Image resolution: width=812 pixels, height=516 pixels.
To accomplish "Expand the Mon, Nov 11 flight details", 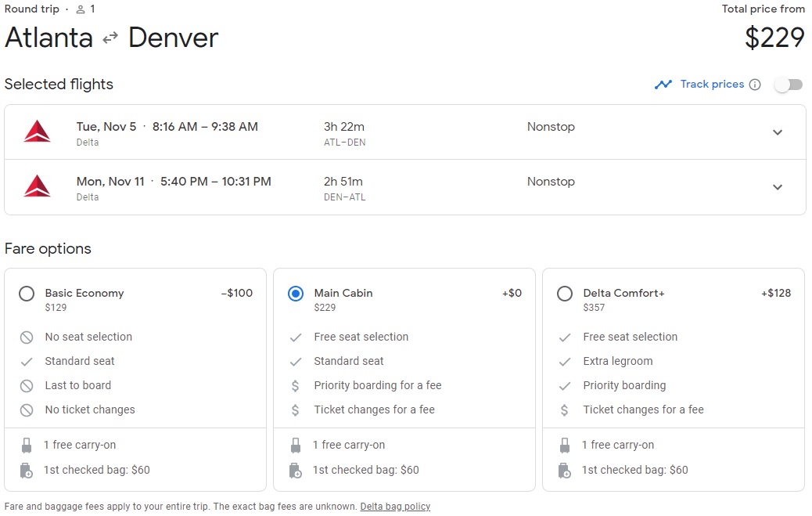I will 777,187.
